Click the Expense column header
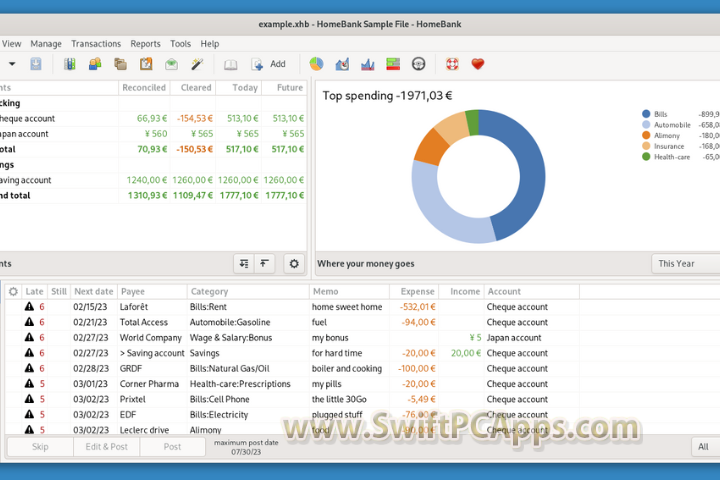The width and height of the screenshot is (720, 480). pos(414,292)
